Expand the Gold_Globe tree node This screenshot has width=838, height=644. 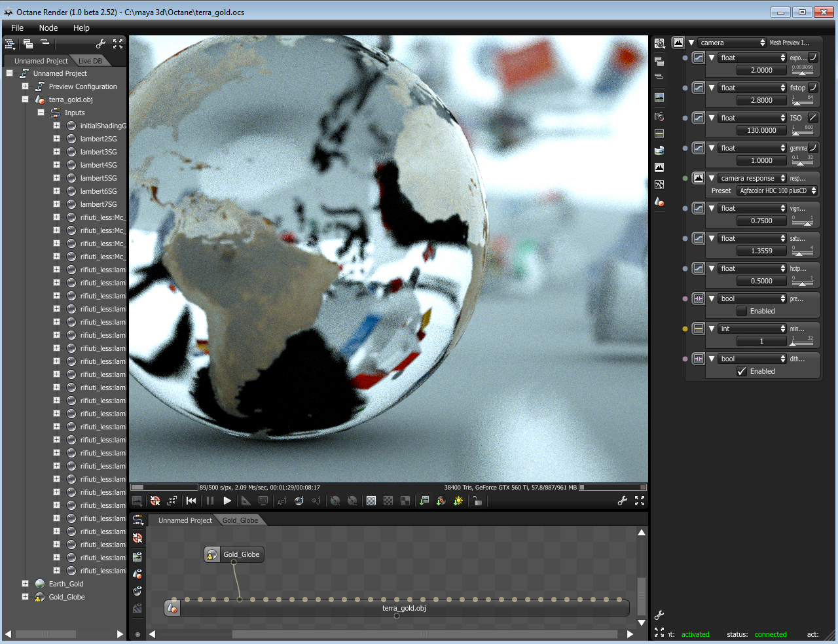click(25, 597)
